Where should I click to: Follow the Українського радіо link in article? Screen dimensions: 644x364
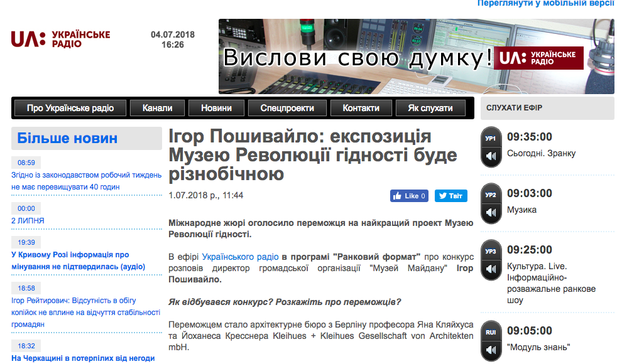(240, 257)
